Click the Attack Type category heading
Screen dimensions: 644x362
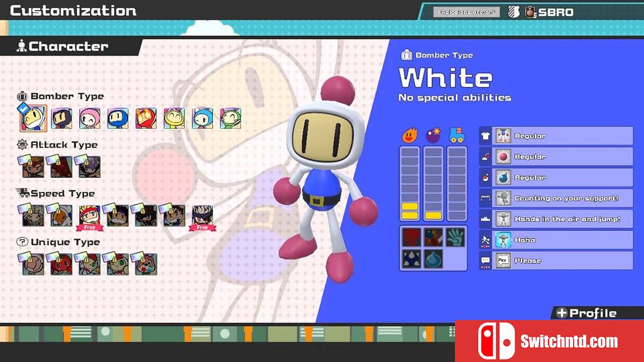[57, 145]
